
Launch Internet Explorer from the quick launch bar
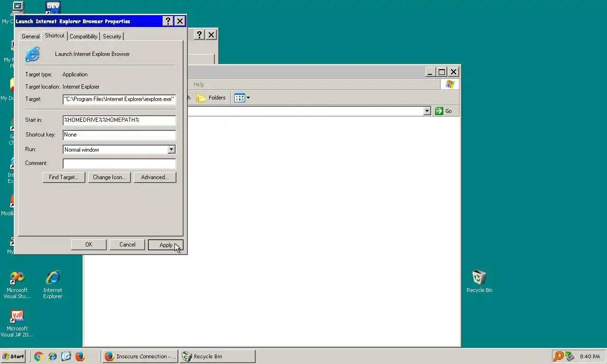[x=53, y=356]
